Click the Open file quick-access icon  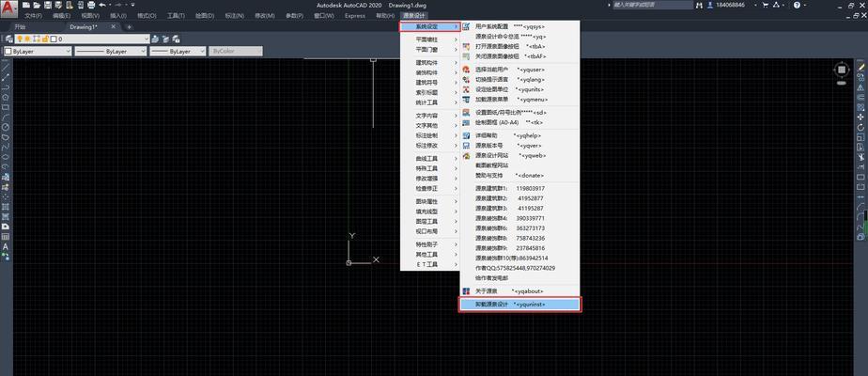pos(37,5)
